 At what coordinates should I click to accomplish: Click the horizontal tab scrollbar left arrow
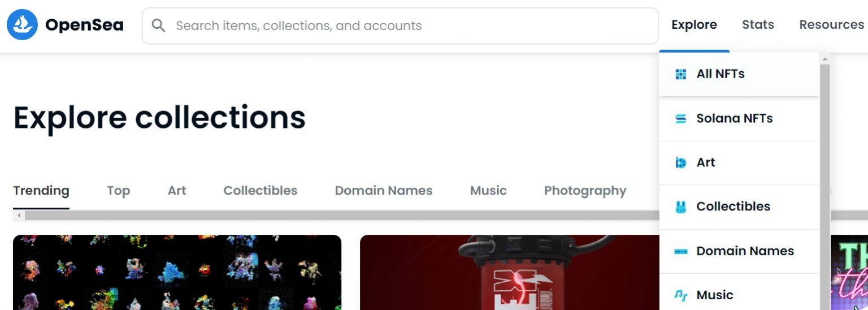click(19, 216)
